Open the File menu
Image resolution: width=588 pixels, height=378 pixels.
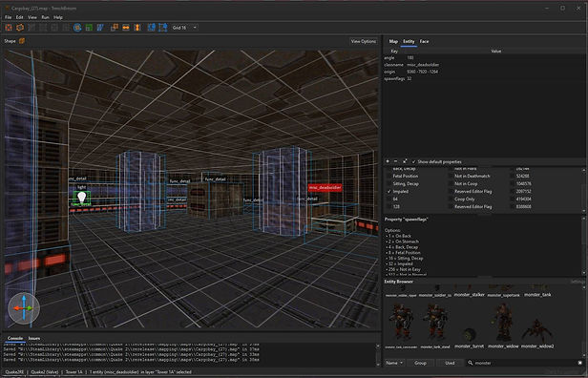8,17
